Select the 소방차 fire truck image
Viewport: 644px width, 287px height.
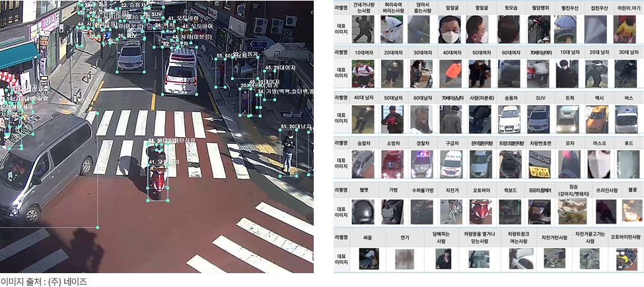392,164
